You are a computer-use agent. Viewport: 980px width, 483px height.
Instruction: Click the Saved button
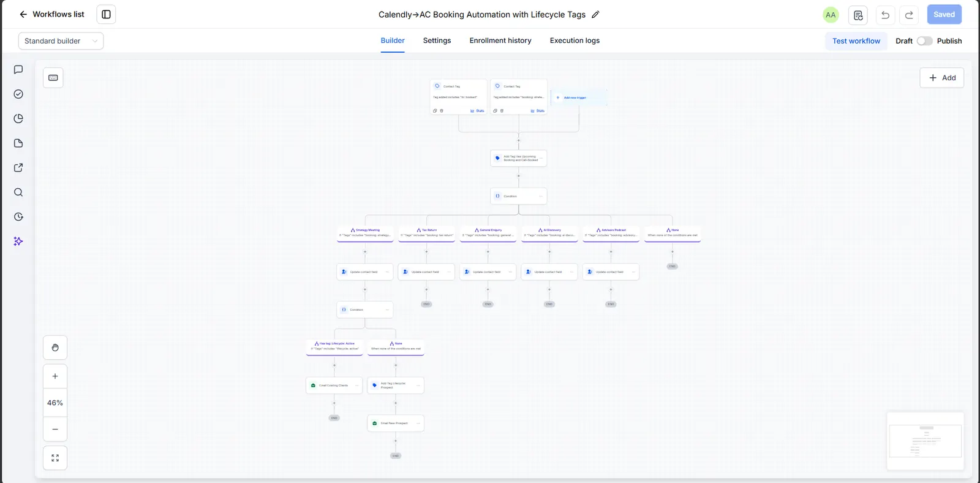pos(944,15)
